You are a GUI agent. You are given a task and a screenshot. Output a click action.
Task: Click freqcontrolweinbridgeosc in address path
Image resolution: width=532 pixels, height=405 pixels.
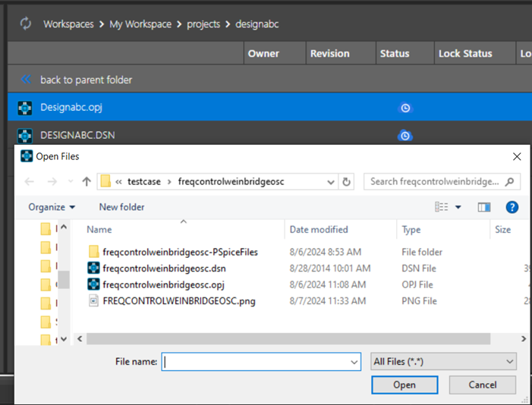231,182
